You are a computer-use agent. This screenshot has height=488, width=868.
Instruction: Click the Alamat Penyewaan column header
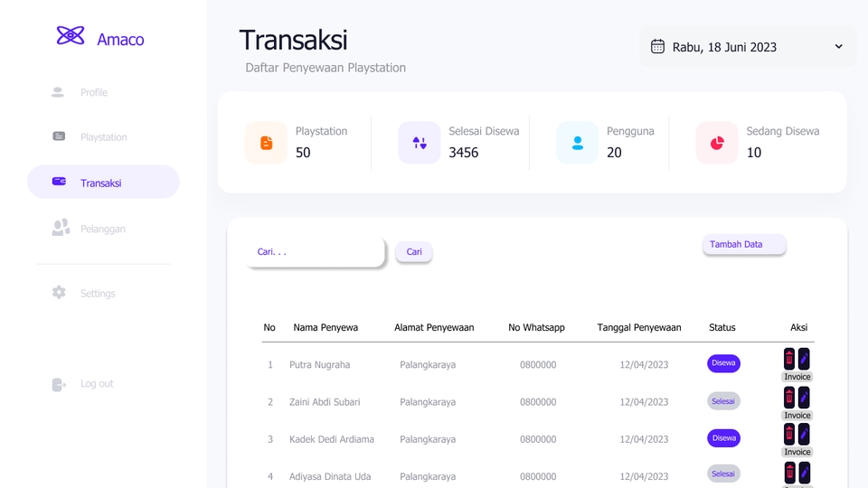pos(434,327)
